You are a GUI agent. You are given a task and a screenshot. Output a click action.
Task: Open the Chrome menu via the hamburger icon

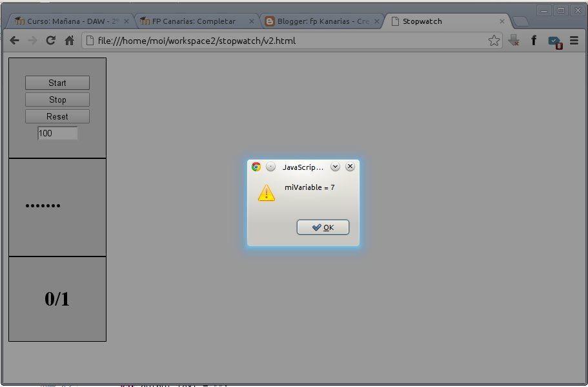click(574, 40)
